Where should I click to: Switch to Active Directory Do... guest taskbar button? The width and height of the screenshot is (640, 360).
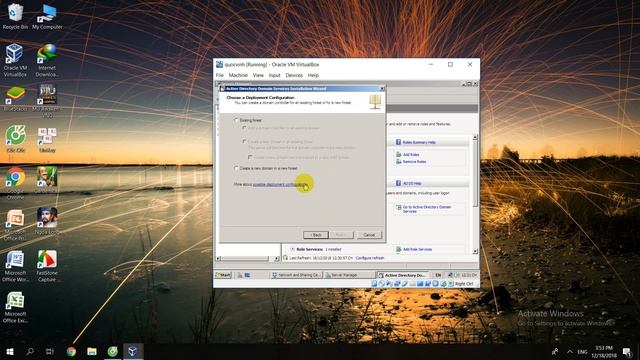[402, 275]
